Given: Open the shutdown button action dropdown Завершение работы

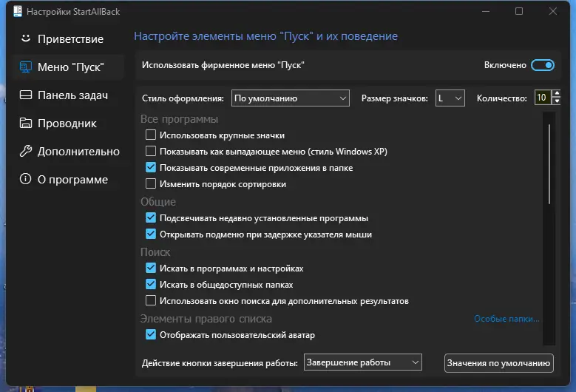Looking at the screenshot, I should pos(362,362).
